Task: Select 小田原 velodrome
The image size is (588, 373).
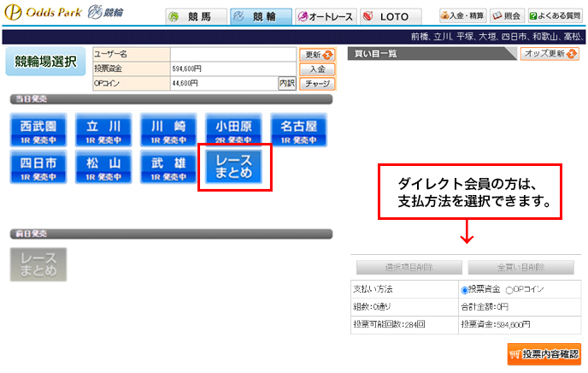Action: 233,128
